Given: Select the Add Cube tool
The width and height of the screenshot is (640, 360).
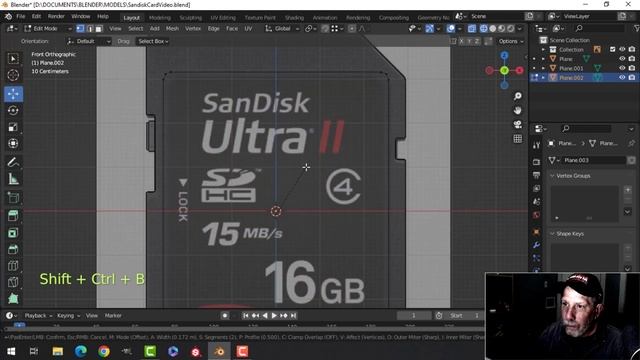Looking at the screenshot, I should pyautogui.click(x=13, y=198).
